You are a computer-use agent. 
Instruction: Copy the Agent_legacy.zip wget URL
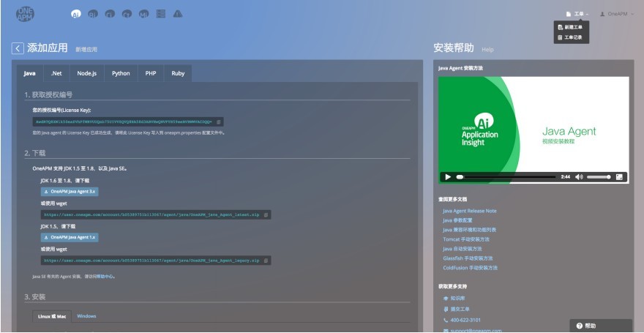266,261
